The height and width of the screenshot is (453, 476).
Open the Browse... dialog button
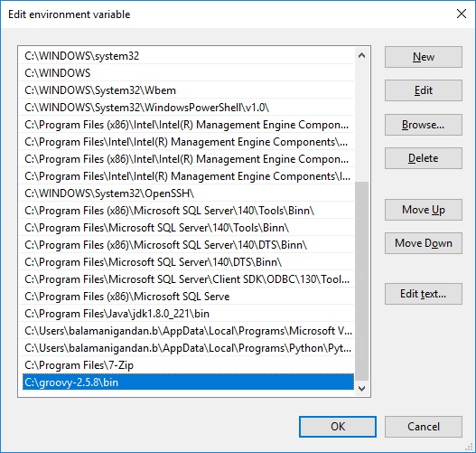pyautogui.click(x=424, y=125)
